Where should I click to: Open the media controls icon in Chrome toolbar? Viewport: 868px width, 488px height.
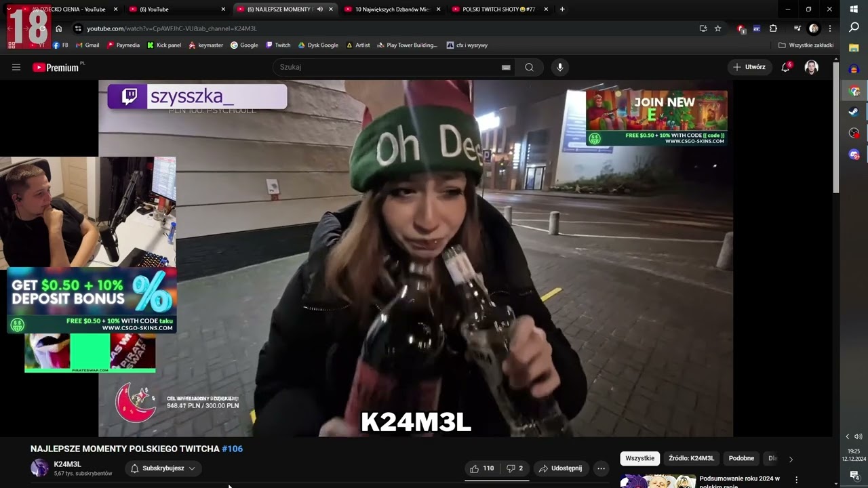pos(797,28)
